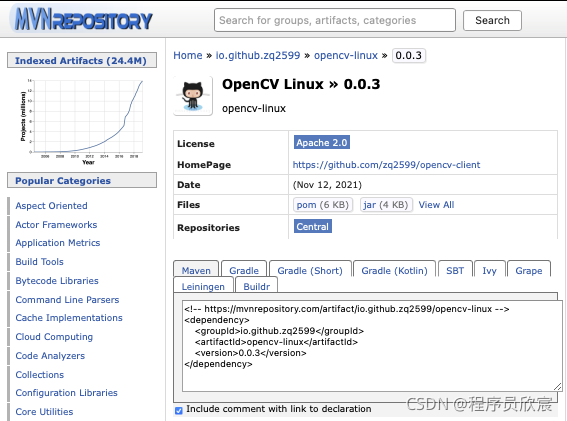Open the indexed artifacts growth chart
Screen dimensions: 567x421
(x=82, y=121)
